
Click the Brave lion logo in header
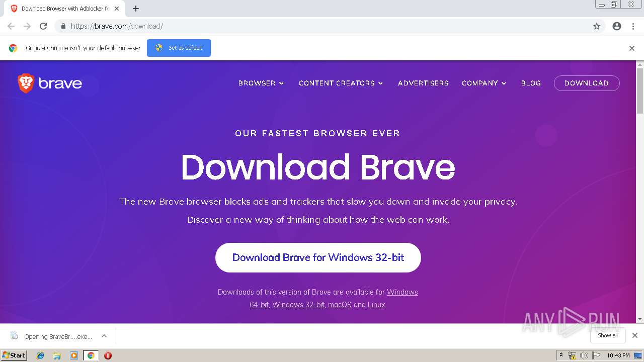tap(26, 83)
